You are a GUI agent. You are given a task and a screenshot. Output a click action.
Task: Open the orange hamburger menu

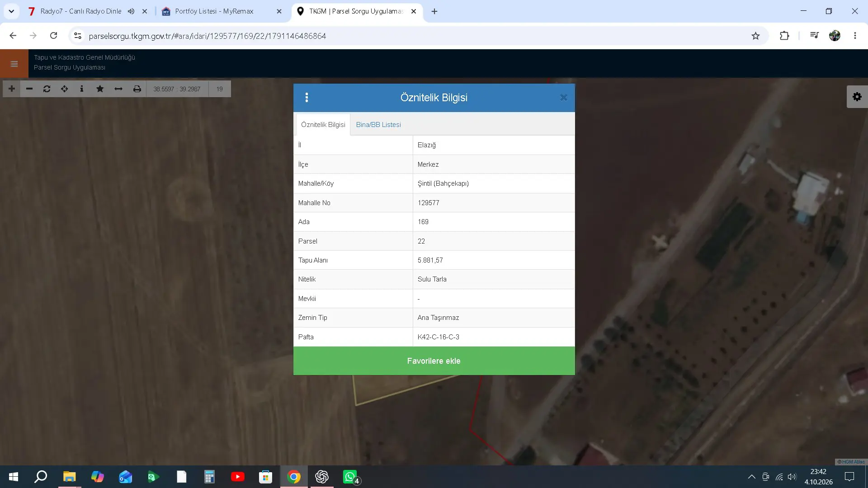(x=14, y=64)
